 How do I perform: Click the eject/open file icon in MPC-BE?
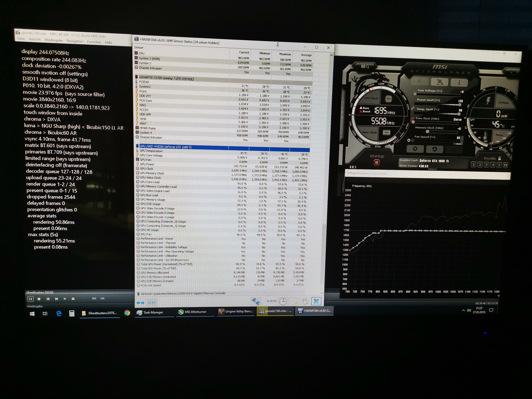click(73, 299)
